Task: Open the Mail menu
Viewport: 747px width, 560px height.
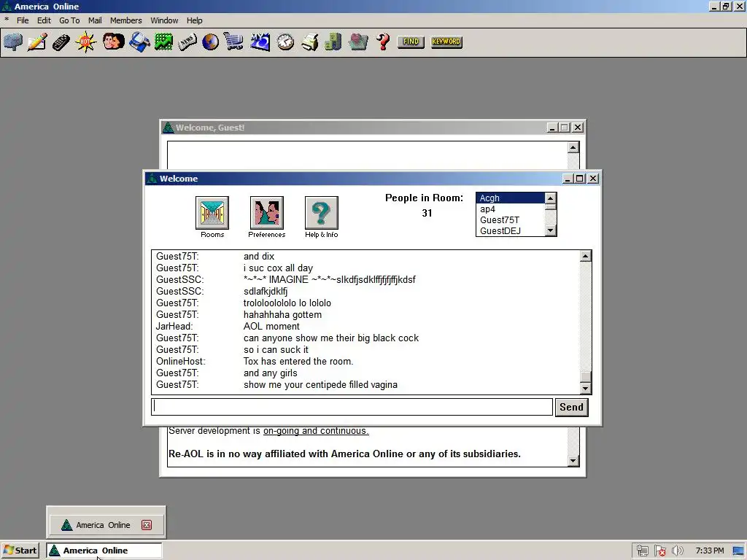Action: 95,20
